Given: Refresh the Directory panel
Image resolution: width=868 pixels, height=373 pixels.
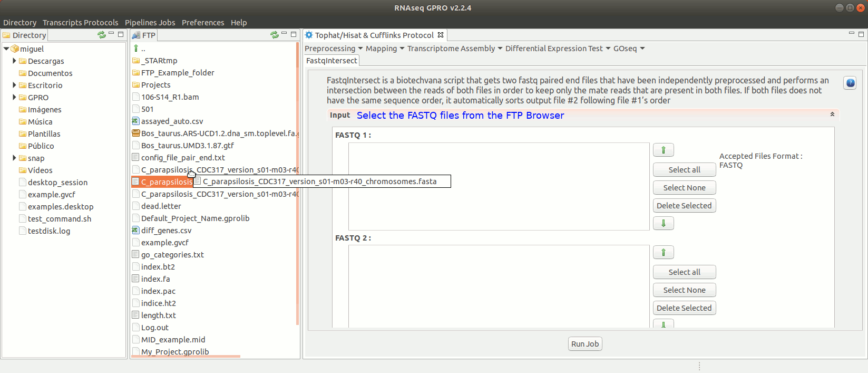Looking at the screenshot, I should (101, 35).
